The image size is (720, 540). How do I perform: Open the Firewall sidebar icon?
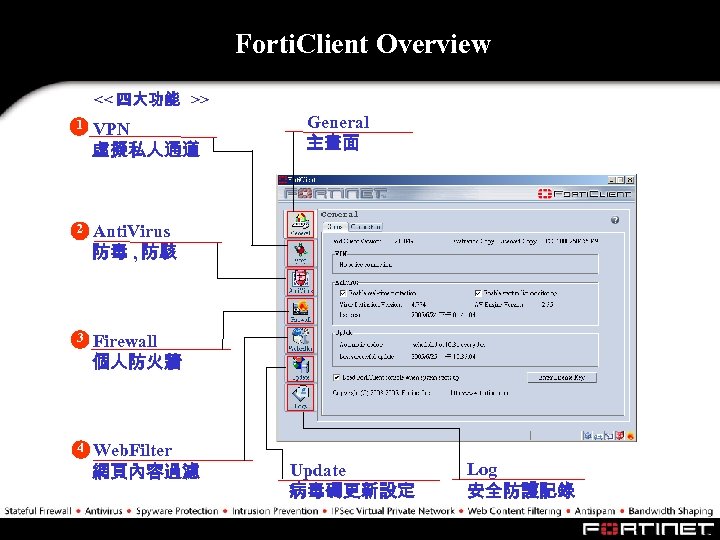pos(300,311)
